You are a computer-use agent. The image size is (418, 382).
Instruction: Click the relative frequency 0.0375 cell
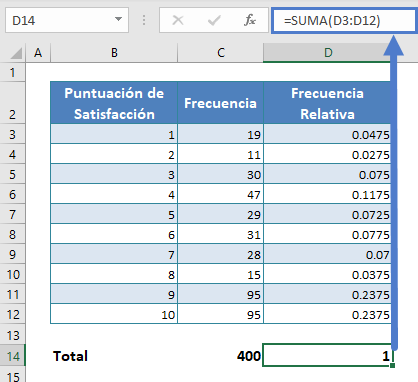tap(327, 274)
